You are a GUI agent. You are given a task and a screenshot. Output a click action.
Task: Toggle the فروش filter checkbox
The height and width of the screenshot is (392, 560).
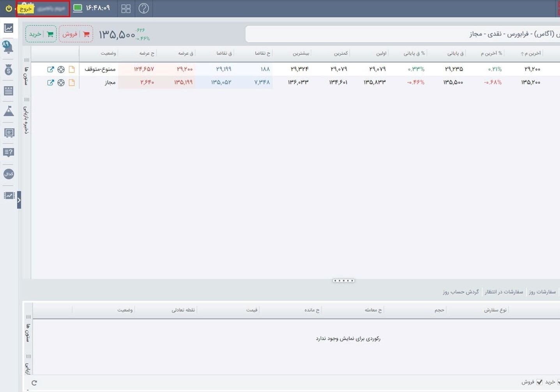pyautogui.click(x=539, y=382)
